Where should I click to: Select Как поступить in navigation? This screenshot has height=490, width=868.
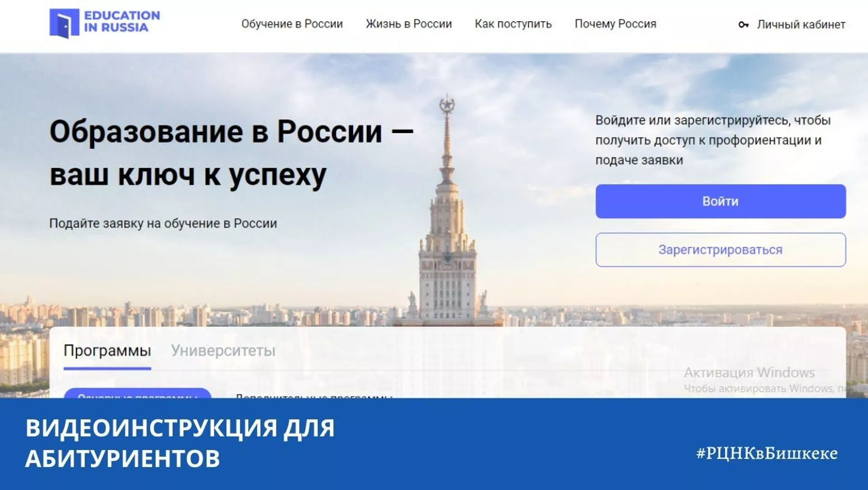pos(513,24)
